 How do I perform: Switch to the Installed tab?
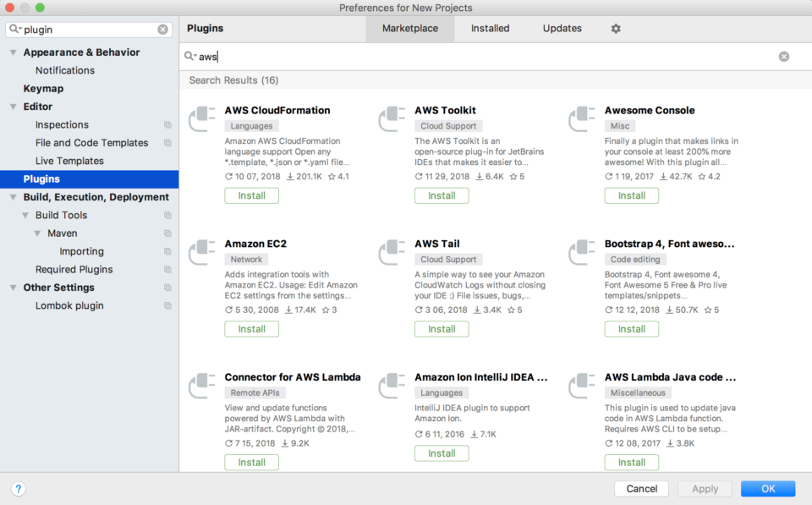click(x=490, y=29)
